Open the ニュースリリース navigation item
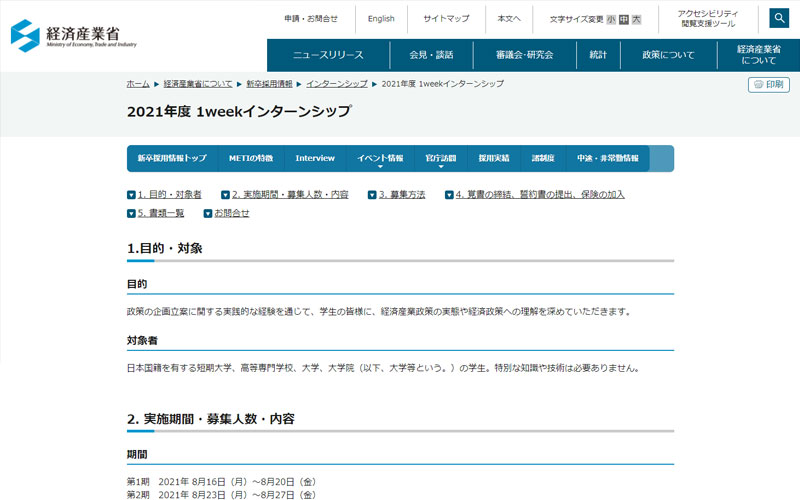The image size is (800, 500). pyautogui.click(x=328, y=55)
